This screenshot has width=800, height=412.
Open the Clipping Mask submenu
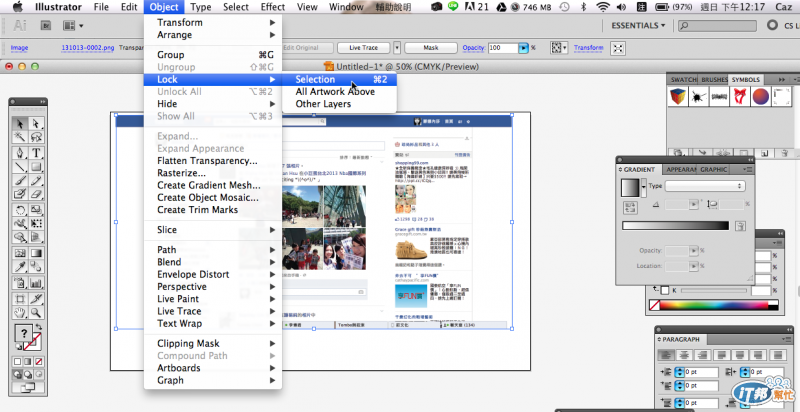tap(213, 344)
